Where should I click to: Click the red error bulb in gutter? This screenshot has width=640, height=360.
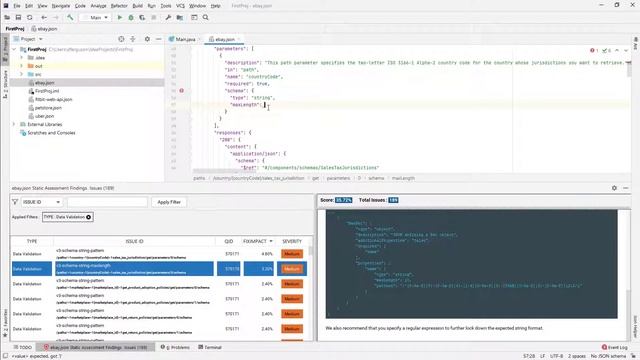(182, 91)
